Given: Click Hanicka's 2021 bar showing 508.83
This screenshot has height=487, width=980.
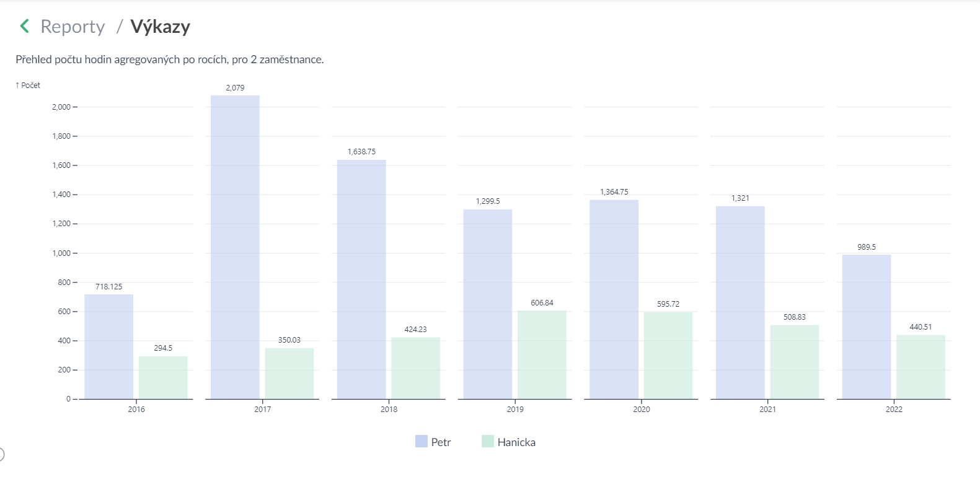Looking at the screenshot, I should coord(794,362).
